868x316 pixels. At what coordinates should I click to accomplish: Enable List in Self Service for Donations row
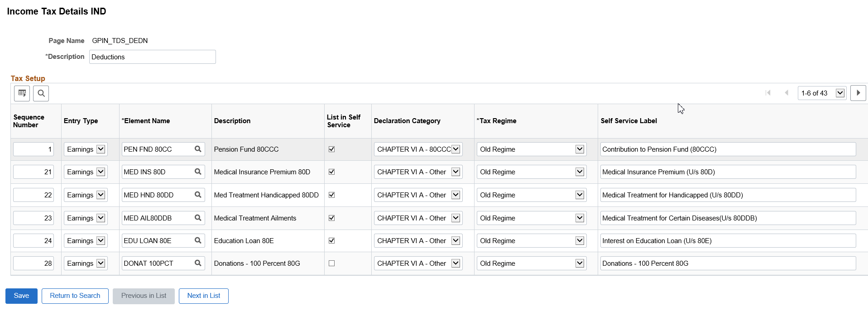pos(331,263)
